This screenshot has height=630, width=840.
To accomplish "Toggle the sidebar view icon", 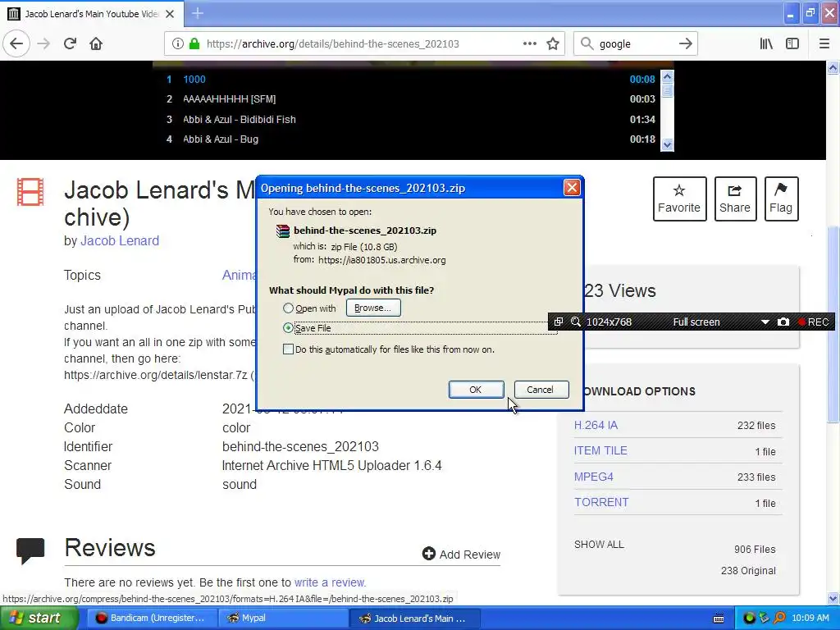I will pyautogui.click(x=792, y=43).
